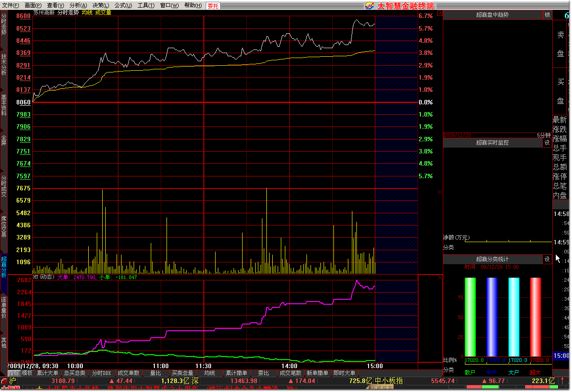Click the small window icon left of 沪

click(4, 381)
